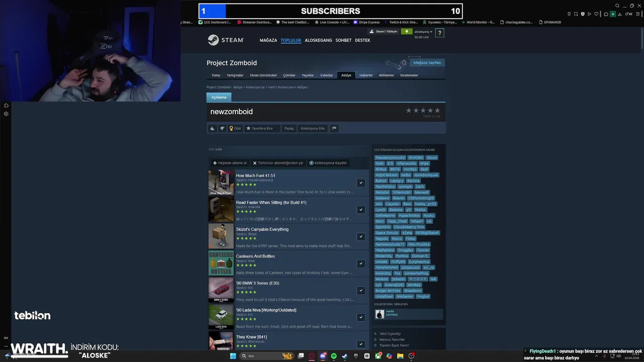Switch to Yayınlar tab
Screen dimensions: 644x362
coord(308,75)
